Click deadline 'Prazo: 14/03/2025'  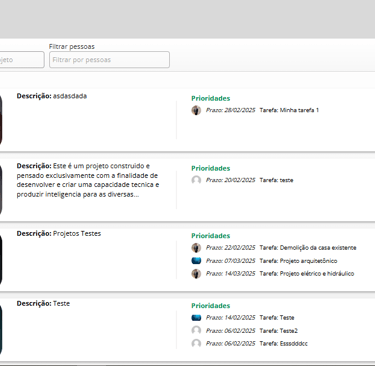(230, 273)
